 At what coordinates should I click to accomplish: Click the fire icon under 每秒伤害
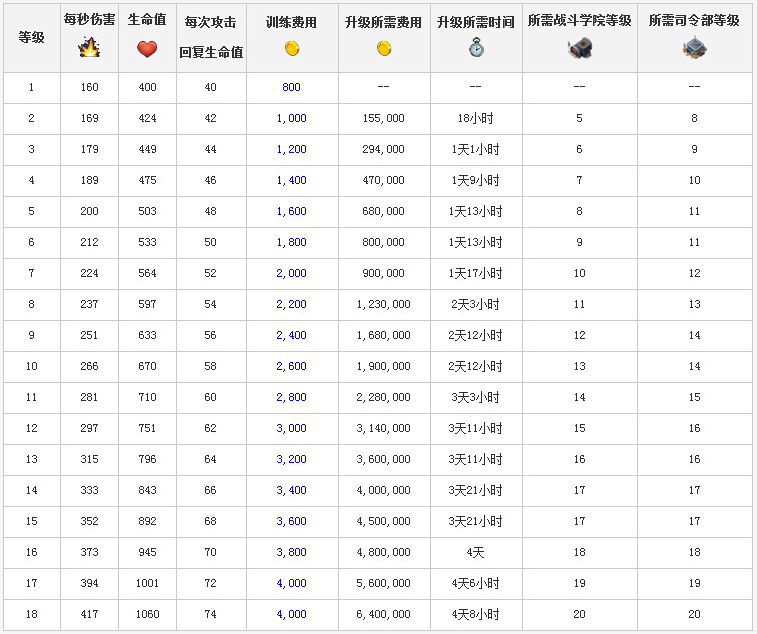click(89, 47)
